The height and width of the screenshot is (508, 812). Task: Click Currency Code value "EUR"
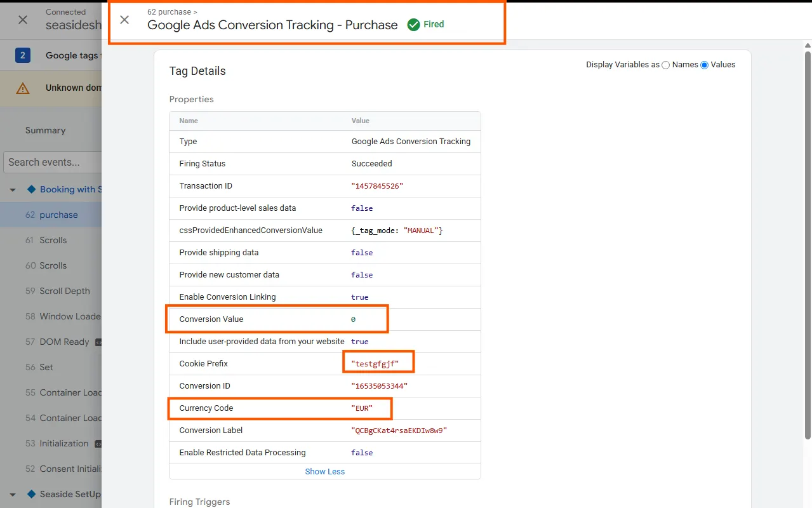(362, 408)
